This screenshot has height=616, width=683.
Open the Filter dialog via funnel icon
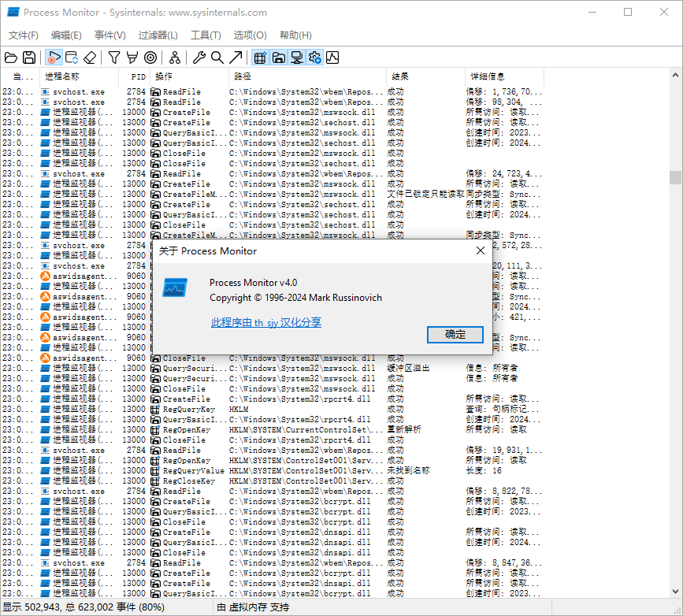[114, 58]
